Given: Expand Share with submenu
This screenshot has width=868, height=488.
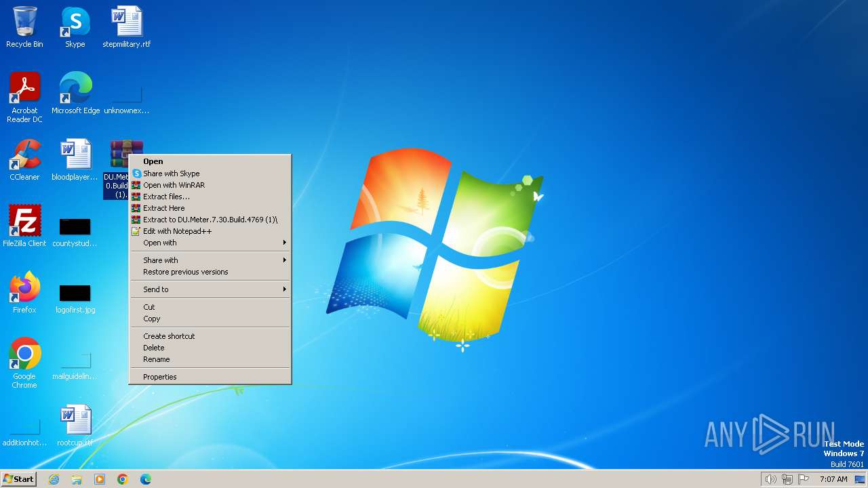Looking at the screenshot, I should point(210,260).
